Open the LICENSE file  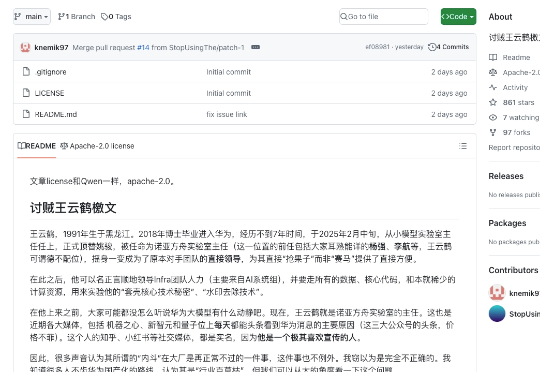click(50, 93)
